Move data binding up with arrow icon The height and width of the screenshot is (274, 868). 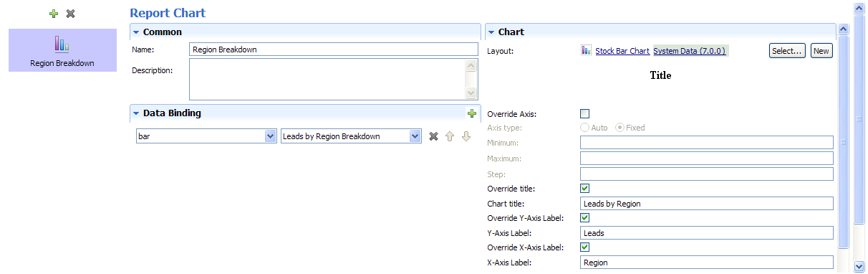coord(450,136)
